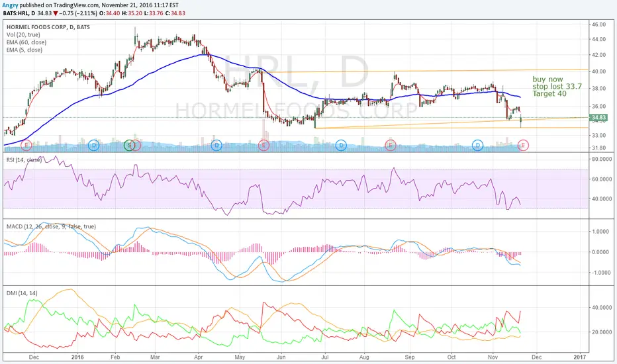Click the 42.00 price axis label

pos(599,55)
